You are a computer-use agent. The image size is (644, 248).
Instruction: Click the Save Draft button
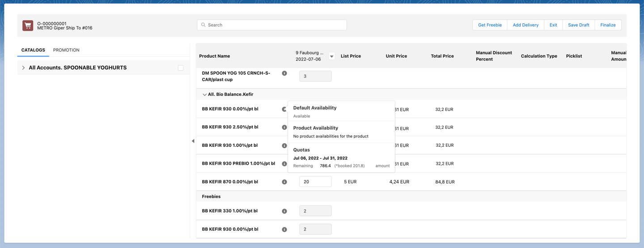578,25
